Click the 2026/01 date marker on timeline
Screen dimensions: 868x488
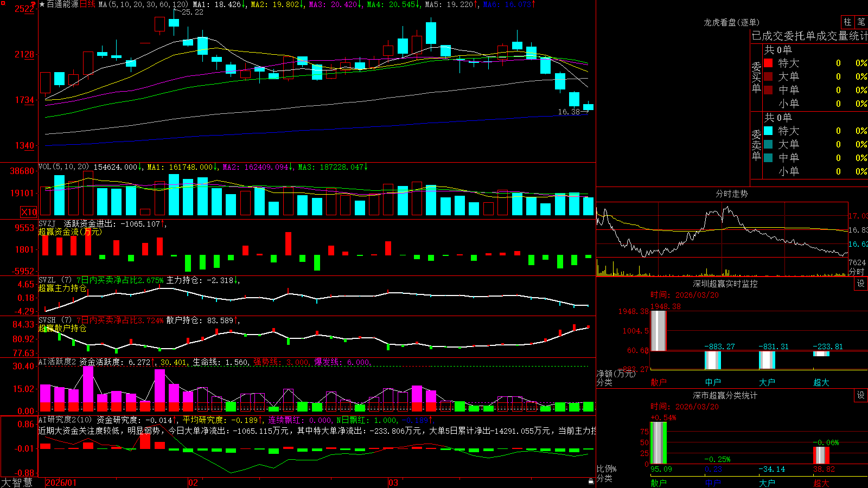click(61, 483)
